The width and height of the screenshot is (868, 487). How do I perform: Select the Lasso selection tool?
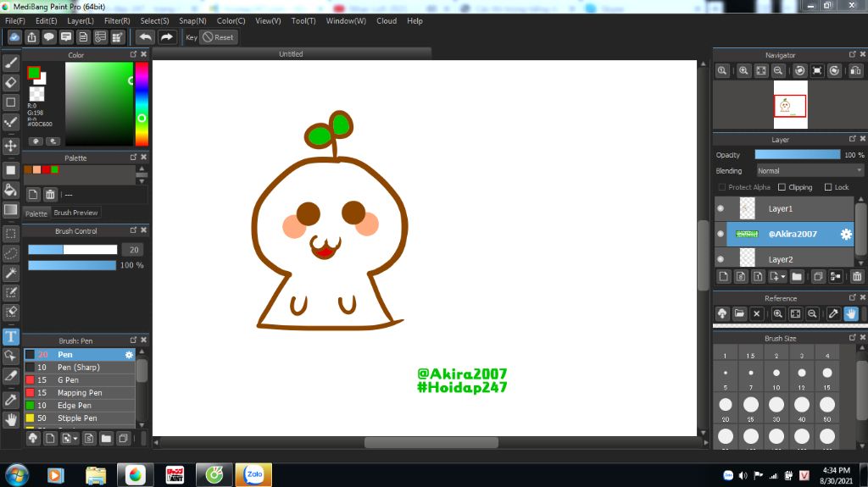pyautogui.click(x=10, y=253)
